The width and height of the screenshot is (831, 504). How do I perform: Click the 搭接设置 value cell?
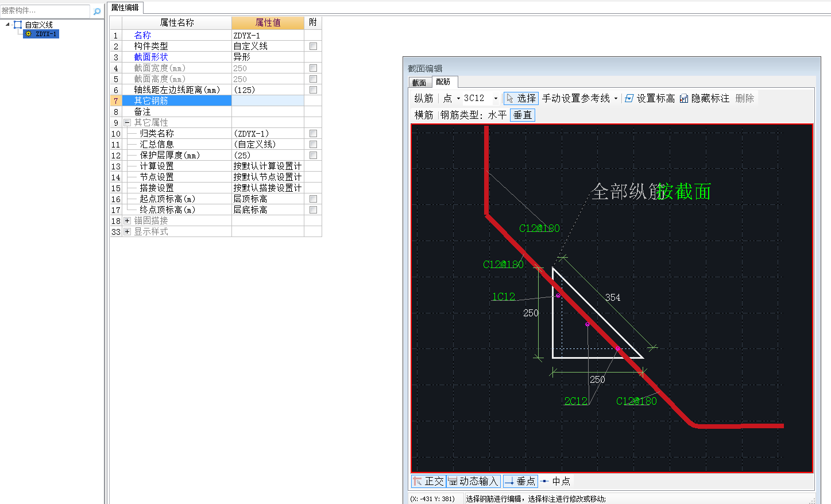(x=268, y=188)
